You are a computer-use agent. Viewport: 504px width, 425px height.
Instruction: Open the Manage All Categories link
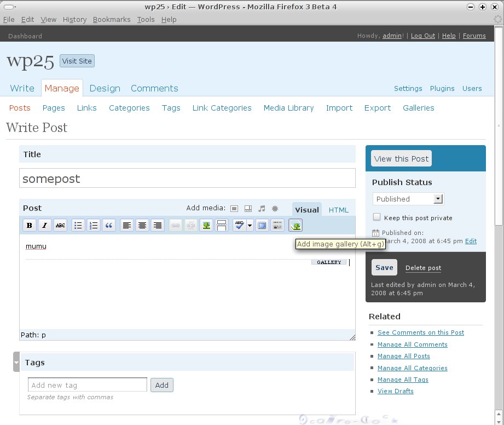pos(413,367)
